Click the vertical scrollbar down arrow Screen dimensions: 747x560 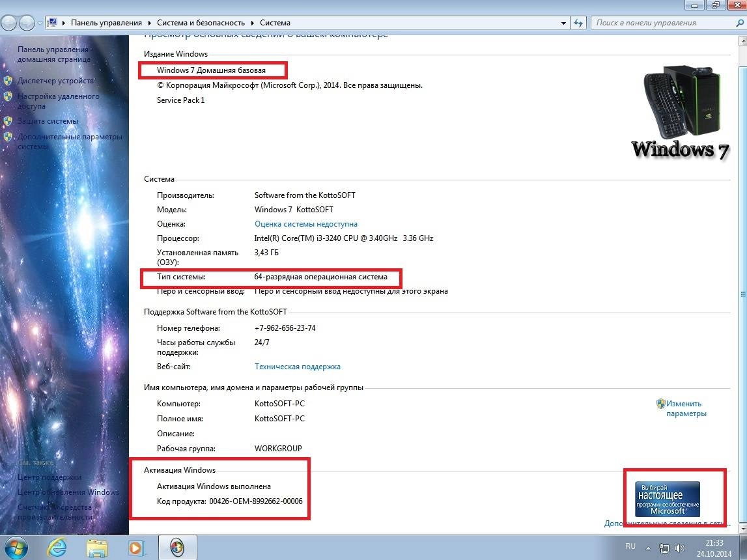(742, 528)
